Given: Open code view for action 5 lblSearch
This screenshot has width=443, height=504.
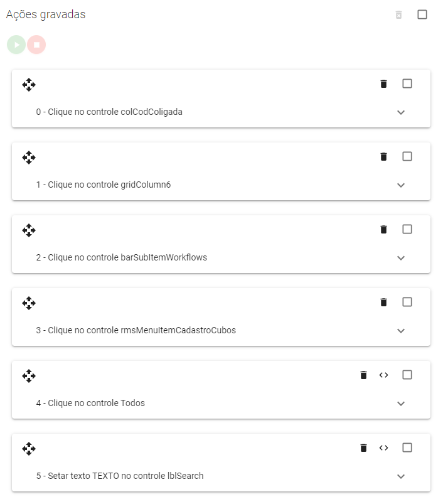Looking at the screenshot, I should 384,448.
